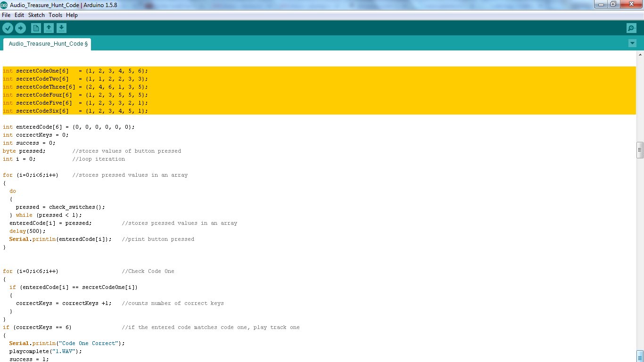Click the Arduino logo in the title bar
The image size is (644, 362).
click(x=4, y=4)
